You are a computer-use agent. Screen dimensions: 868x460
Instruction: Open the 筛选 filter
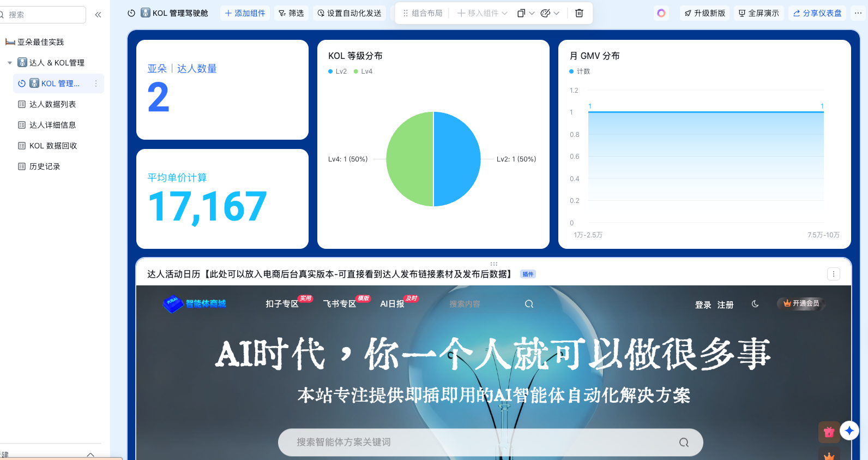click(291, 13)
